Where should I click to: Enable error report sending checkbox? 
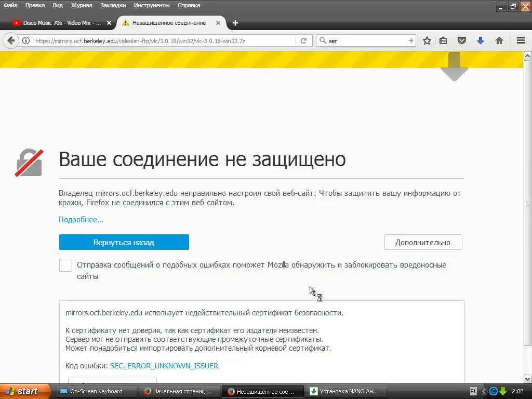(x=65, y=265)
